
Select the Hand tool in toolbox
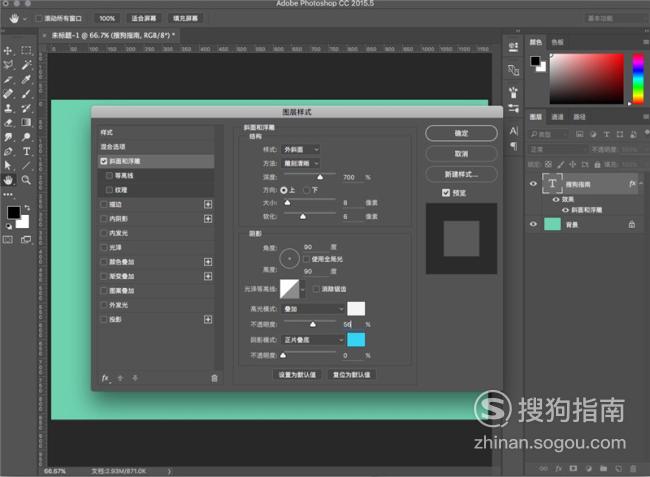point(8,180)
